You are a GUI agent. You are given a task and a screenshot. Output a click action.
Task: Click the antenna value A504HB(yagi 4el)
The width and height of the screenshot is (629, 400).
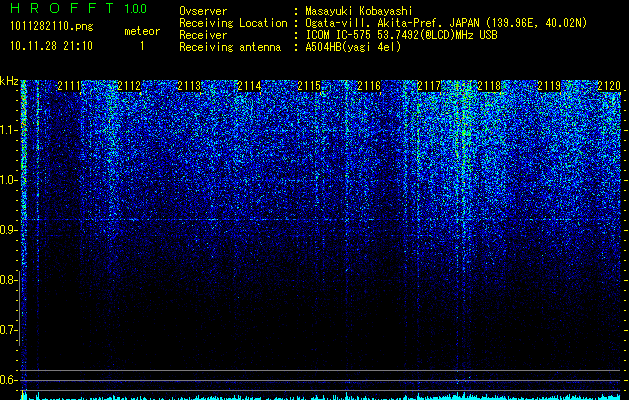coord(353,47)
